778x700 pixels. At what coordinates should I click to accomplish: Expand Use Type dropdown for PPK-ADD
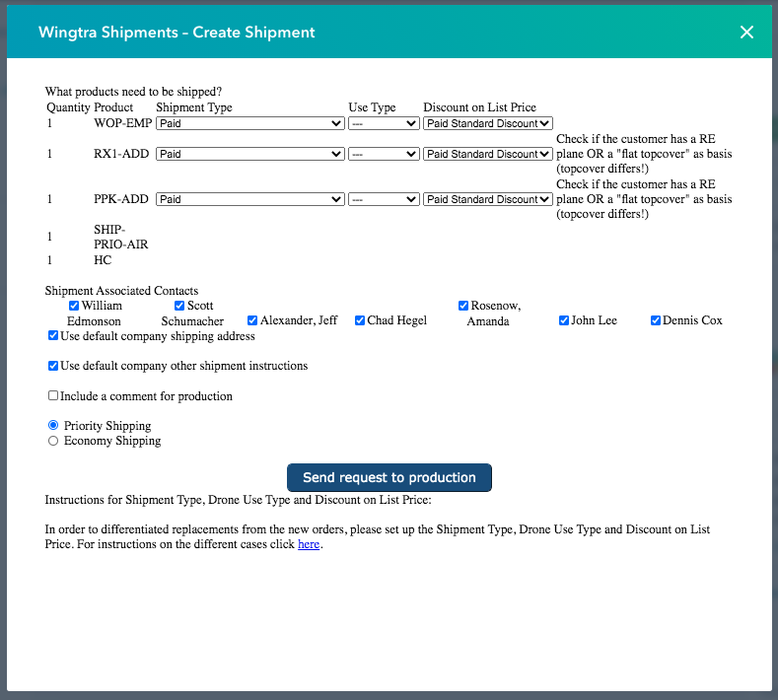point(384,200)
